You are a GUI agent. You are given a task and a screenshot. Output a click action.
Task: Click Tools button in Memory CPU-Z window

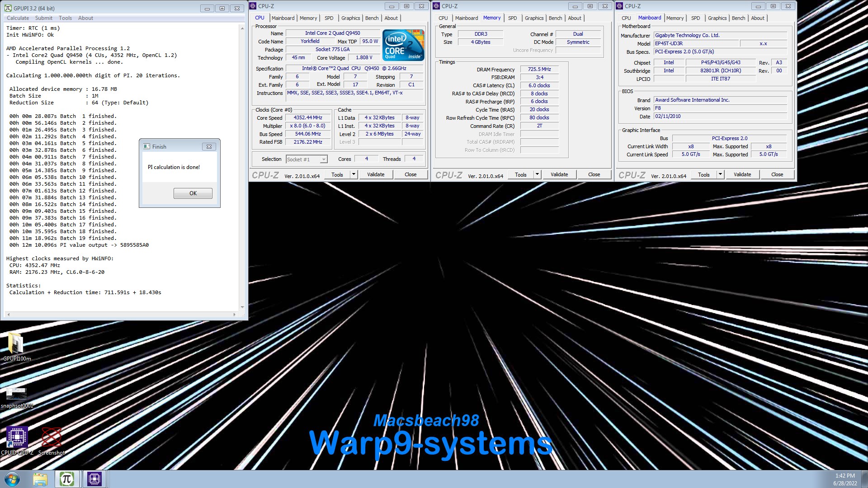click(x=521, y=174)
